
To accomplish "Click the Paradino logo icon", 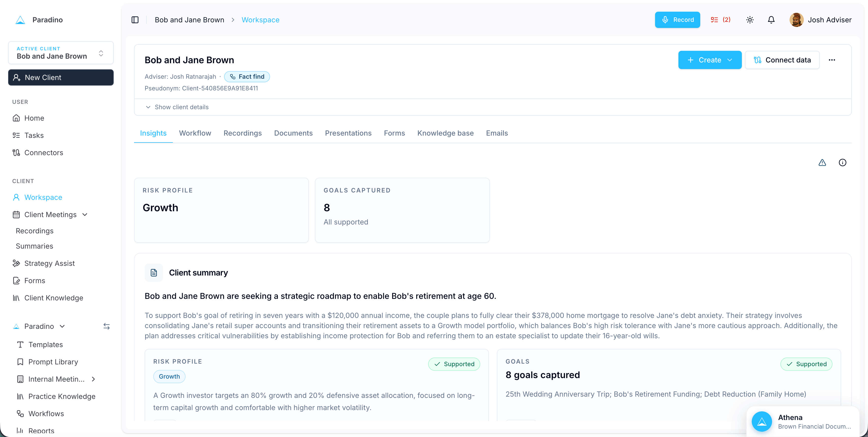I will pos(20,20).
